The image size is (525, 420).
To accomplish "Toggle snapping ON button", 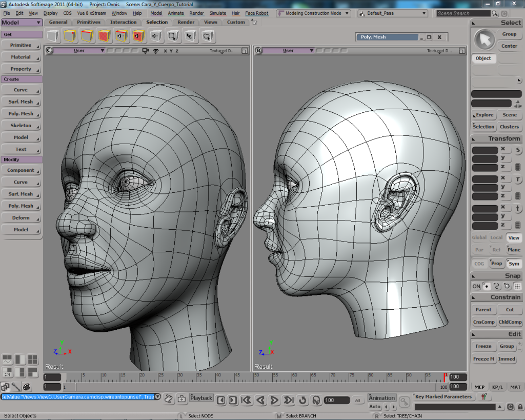I will click(476, 286).
